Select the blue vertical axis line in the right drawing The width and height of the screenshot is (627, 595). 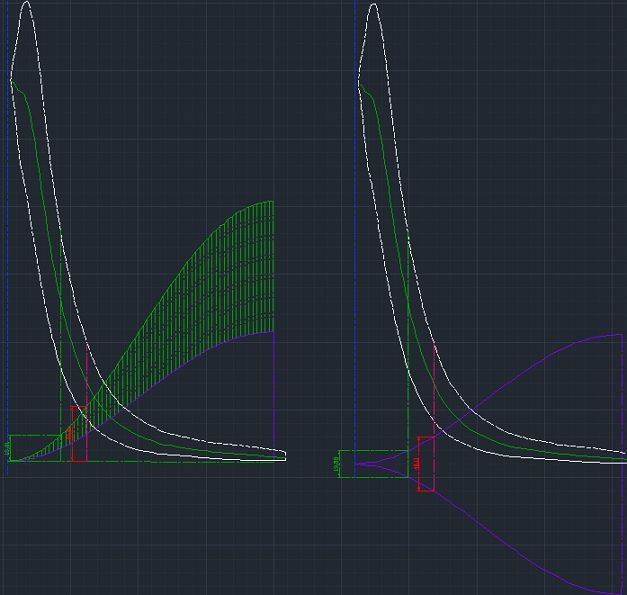tap(355, 240)
